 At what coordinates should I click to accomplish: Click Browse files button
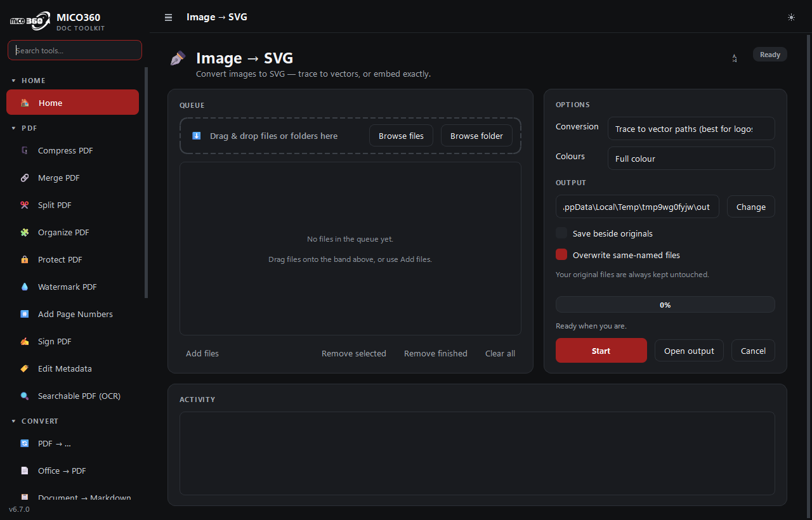point(401,136)
